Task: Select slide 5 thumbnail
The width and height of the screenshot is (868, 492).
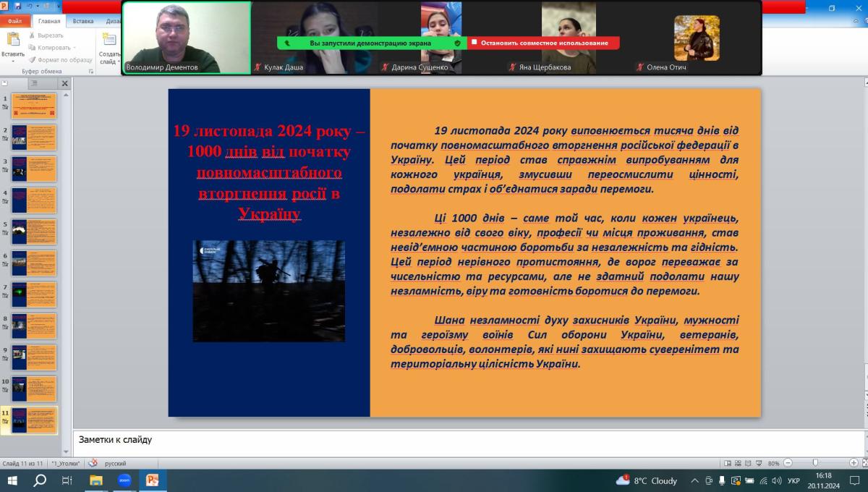Action: [34, 232]
